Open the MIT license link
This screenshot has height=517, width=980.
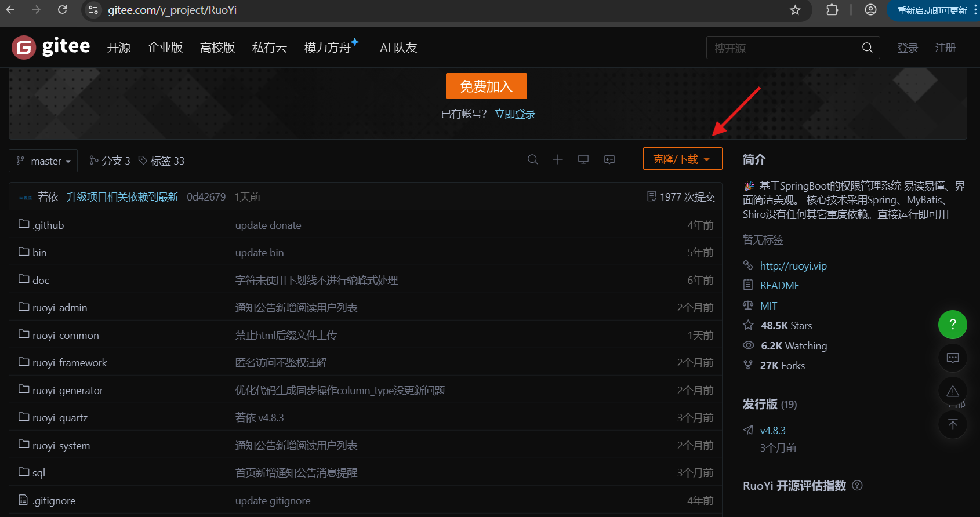point(768,305)
